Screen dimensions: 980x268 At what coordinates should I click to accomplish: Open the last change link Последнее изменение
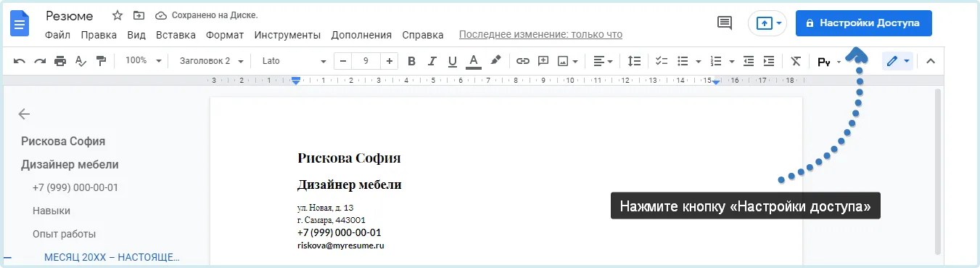point(540,35)
